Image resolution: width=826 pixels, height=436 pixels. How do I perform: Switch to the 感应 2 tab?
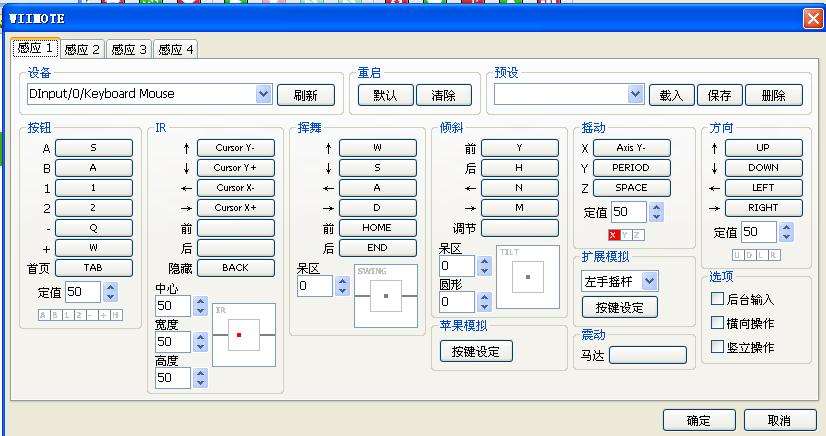point(82,49)
